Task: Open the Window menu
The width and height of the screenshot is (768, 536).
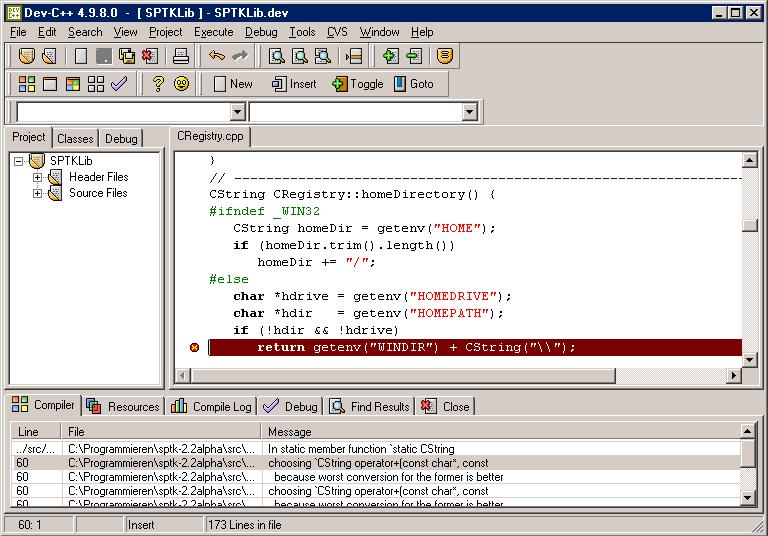Action: click(379, 32)
